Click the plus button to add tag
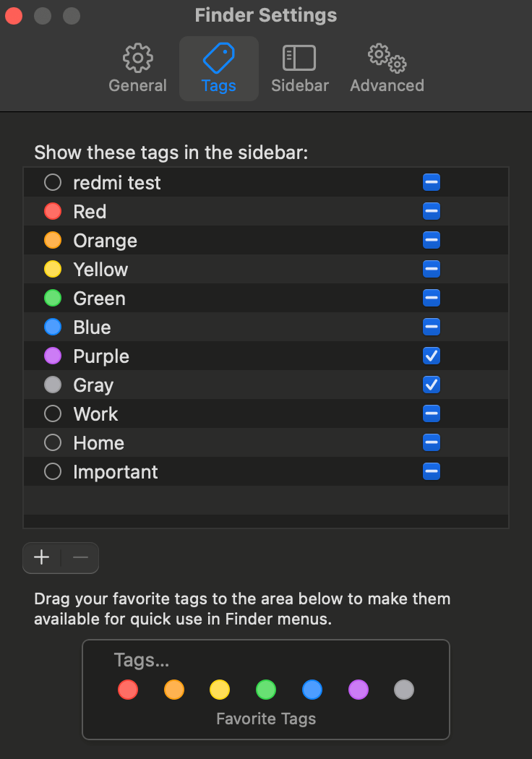Viewport: 532px width, 759px height. 42,557
